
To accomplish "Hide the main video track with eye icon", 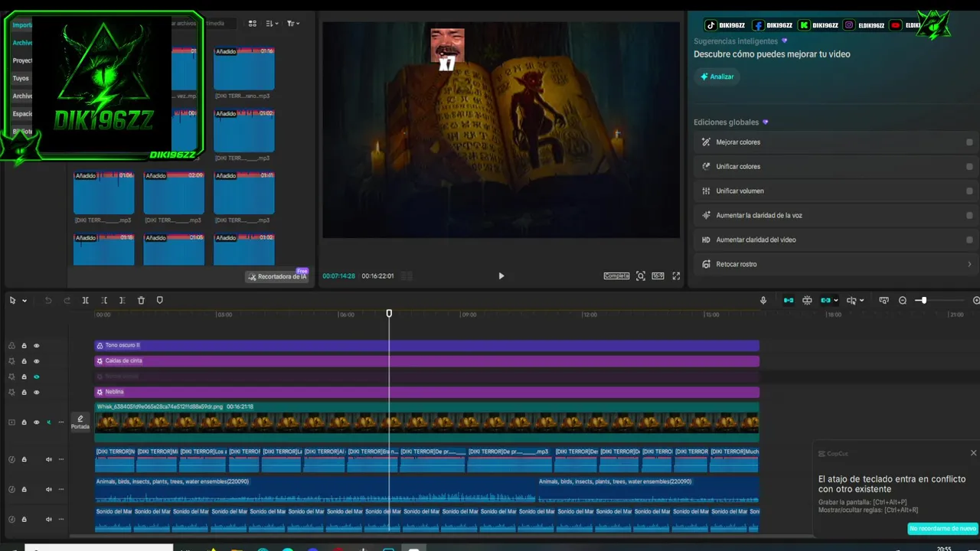I will (36, 422).
